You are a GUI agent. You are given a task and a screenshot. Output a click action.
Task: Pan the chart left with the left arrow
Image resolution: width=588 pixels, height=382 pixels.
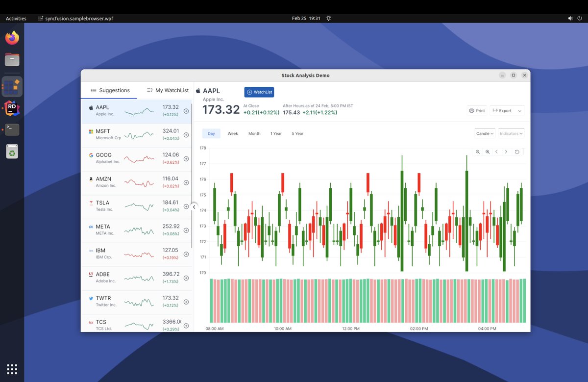[496, 152]
